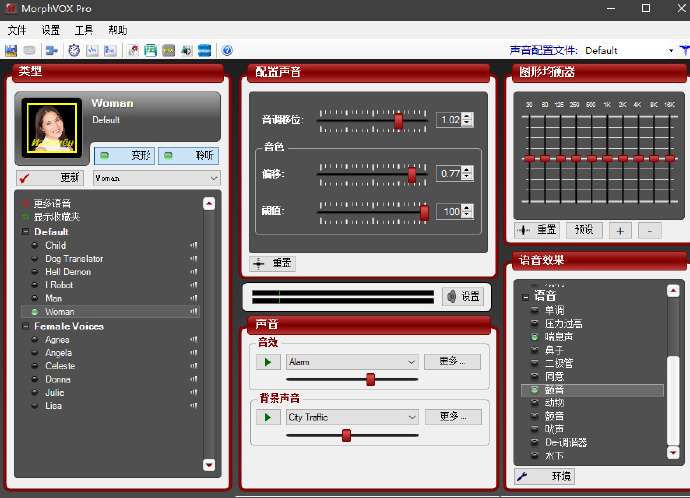Image resolution: width=690 pixels, height=498 pixels.
Task: Click the waveform icon right of the stopwatch
Action: click(x=92, y=51)
